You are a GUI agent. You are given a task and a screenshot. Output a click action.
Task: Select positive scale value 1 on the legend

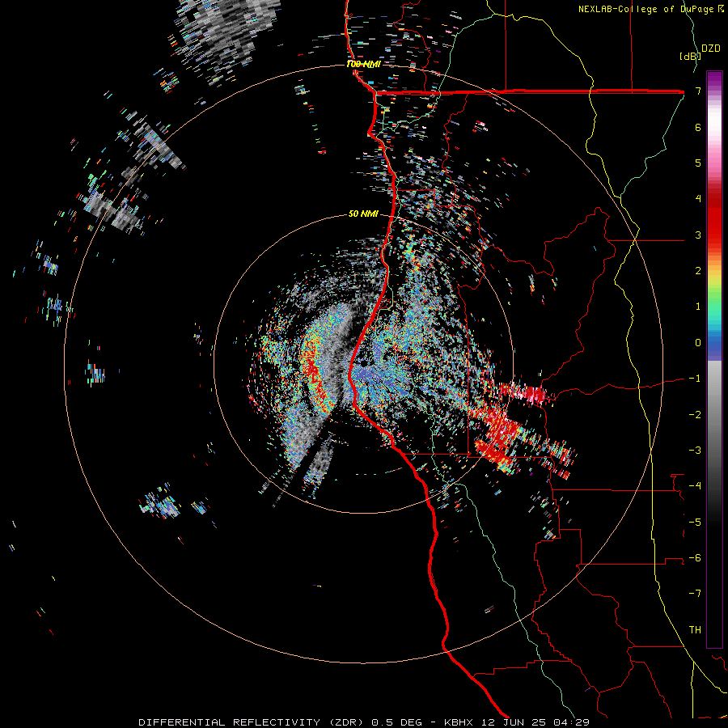point(698,307)
